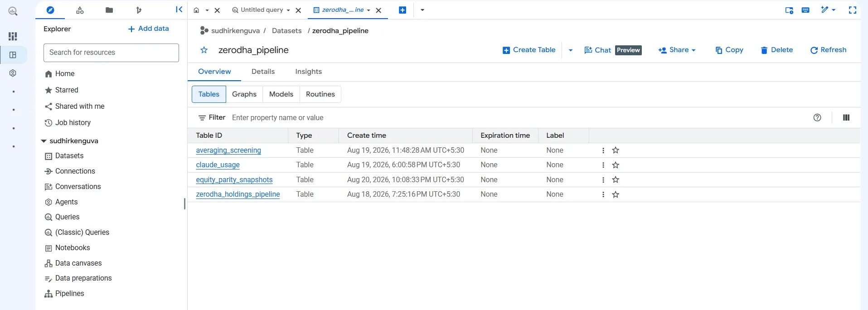Select the Tables chip
Viewport: 868px width, 310px height.
pos(209,94)
